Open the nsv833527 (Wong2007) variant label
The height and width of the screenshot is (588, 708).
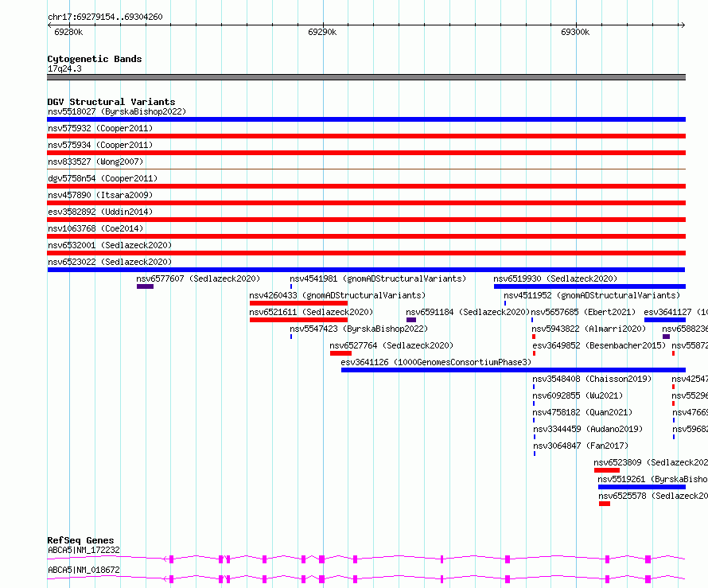tap(95, 162)
